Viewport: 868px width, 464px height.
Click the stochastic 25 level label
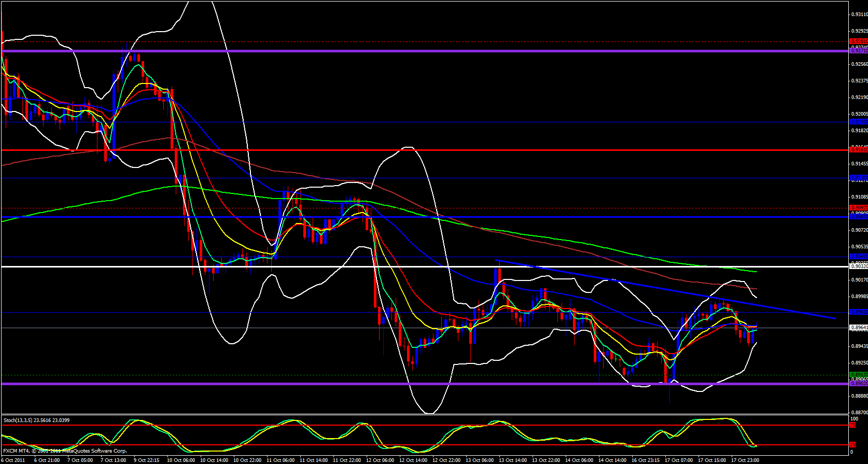[x=852, y=445]
